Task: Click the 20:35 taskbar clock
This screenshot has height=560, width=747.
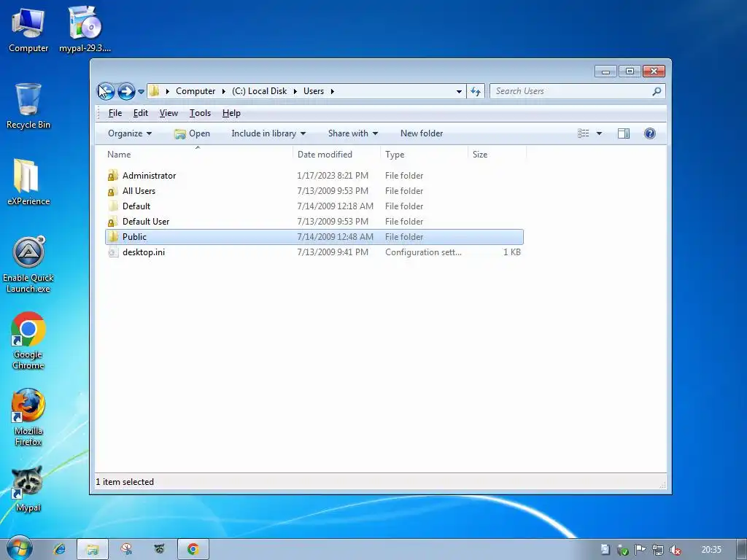Action: click(x=711, y=550)
